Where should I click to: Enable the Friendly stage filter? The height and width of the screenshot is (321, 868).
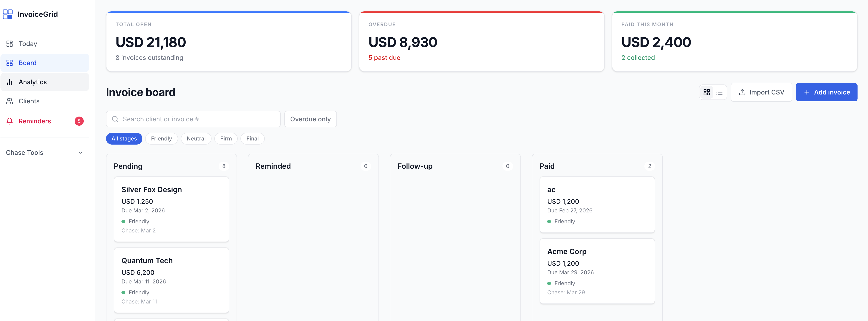[161, 139]
